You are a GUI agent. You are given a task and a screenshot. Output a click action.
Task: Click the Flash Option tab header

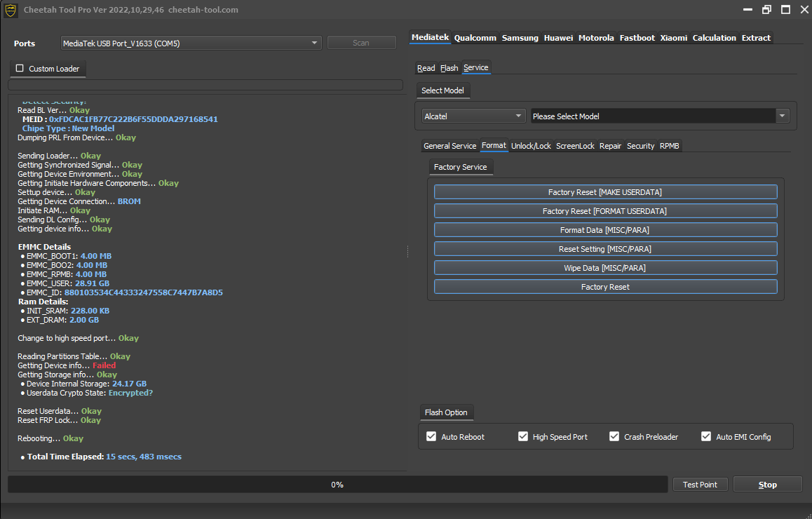[x=446, y=412]
